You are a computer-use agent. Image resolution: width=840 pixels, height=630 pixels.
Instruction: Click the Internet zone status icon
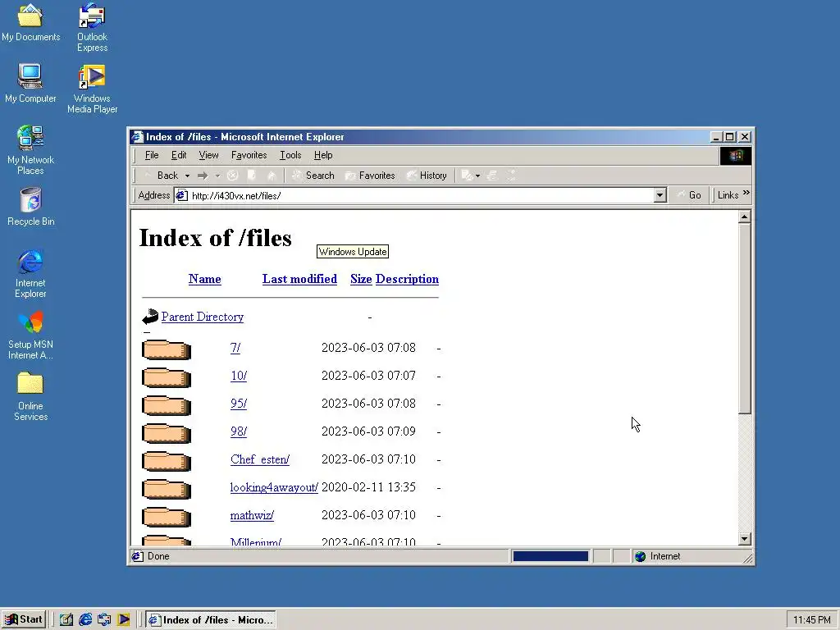pos(640,556)
